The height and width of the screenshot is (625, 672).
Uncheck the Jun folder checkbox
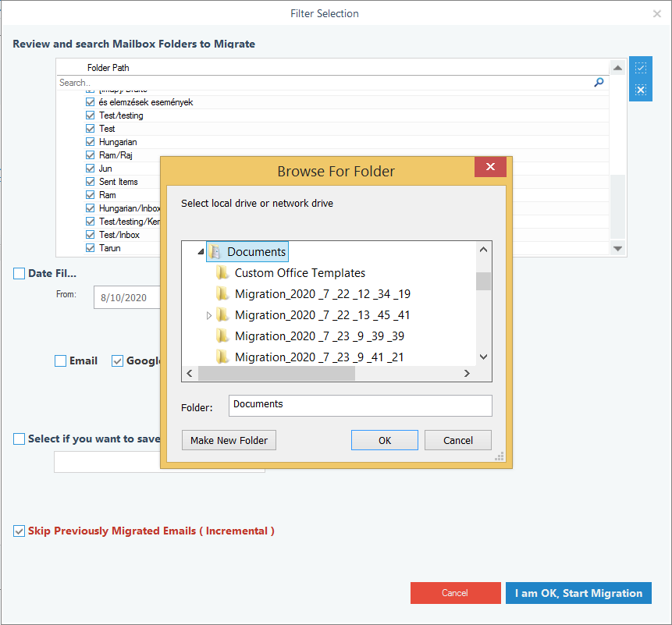tap(90, 169)
